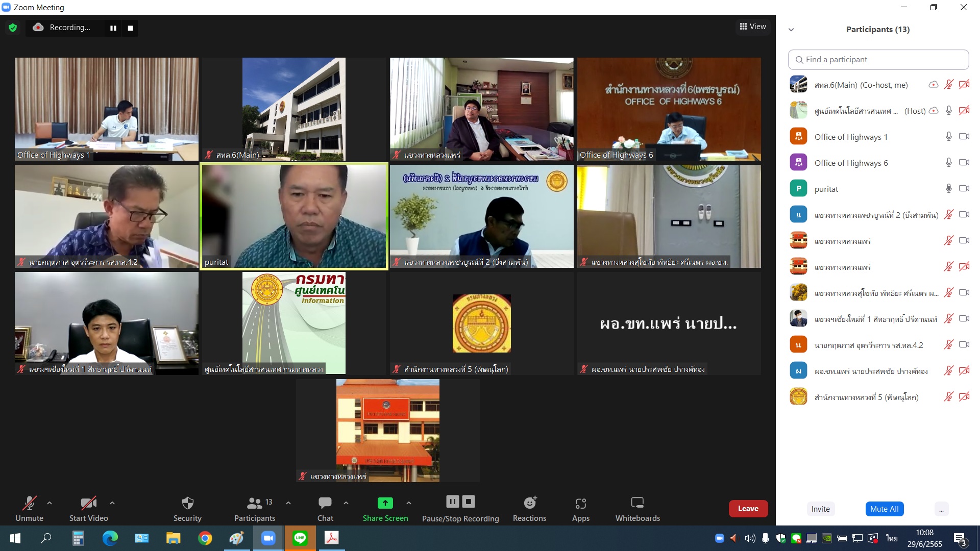This screenshot has height=551, width=980.
Task: Open the Apps icon in toolbar
Action: coord(580,504)
